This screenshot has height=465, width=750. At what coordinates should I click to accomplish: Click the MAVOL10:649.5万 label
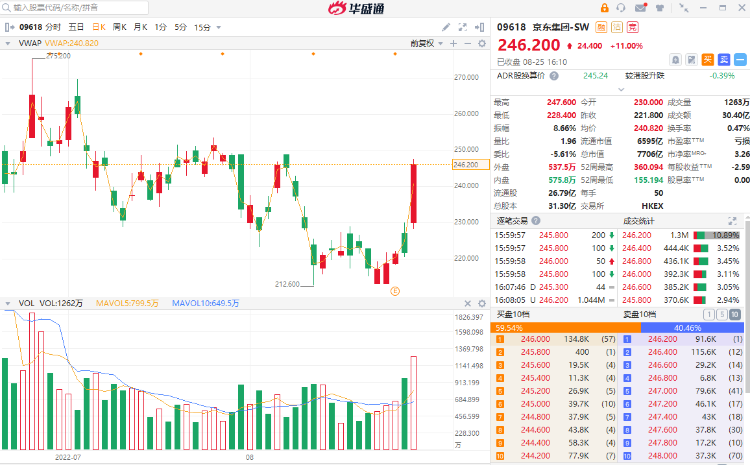tap(205, 303)
